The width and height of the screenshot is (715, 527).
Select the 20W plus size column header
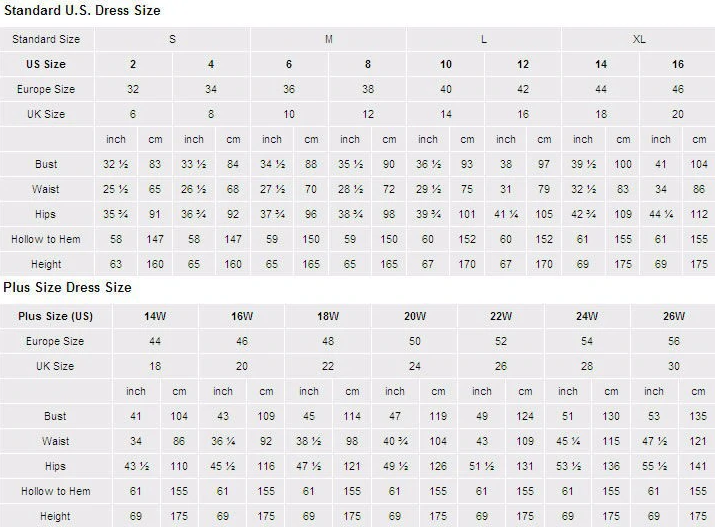[414, 316]
